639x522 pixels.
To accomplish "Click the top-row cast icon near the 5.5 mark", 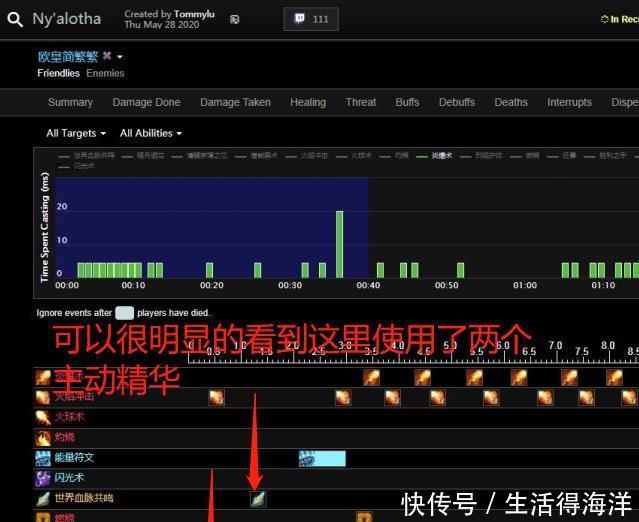I will [x=474, y=377].
